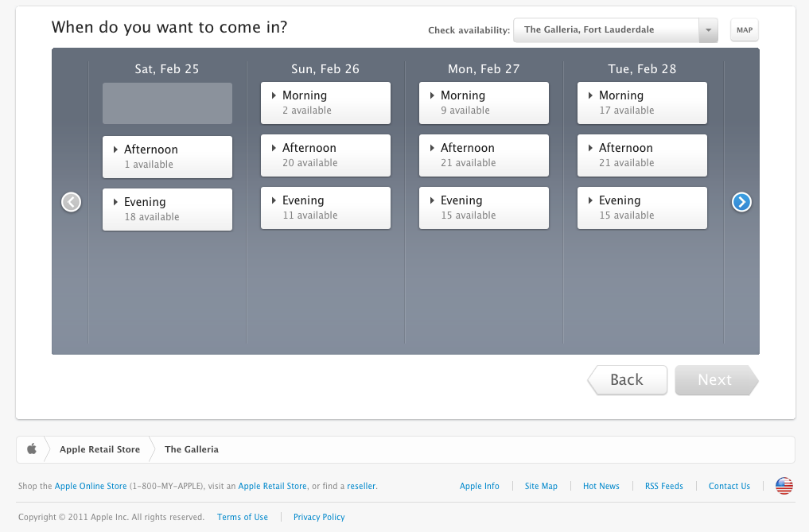Image resolution: width=809 pixels, height=532 pixels.
Task: Click 'When do you want to come in?' heading
Action: [x=169, y=27]
